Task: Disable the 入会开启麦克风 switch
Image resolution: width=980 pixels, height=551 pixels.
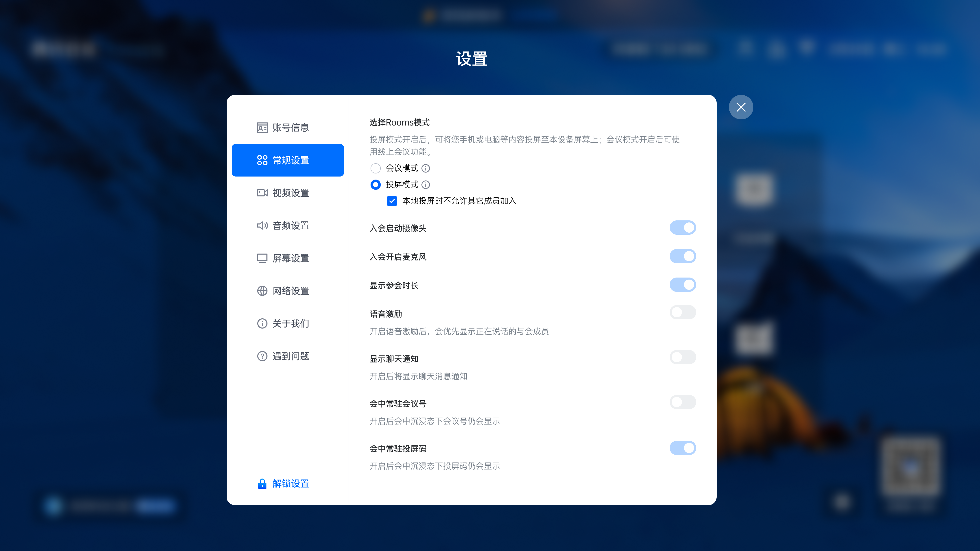Action: 682,256
